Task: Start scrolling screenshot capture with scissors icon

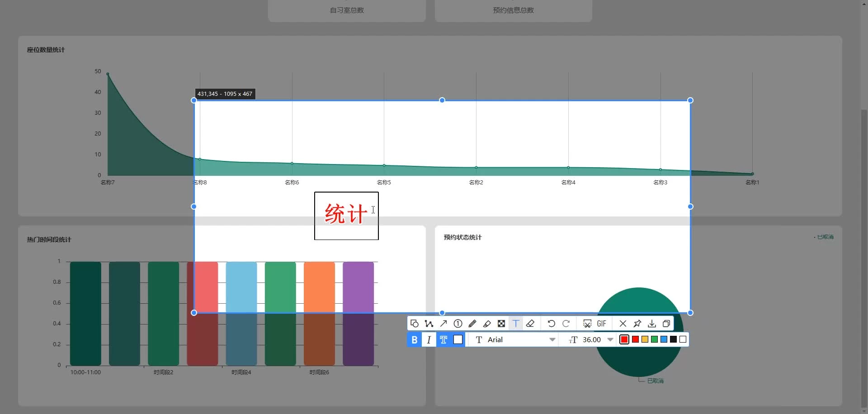Action: pyautogui.click(x=587, y=324)
